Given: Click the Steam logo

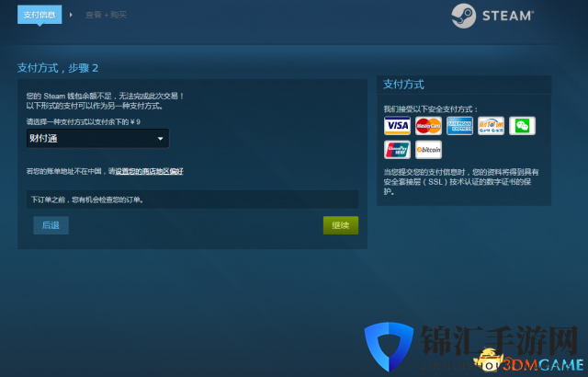Looking at the screenshot, I should click(x=492, y=16).
